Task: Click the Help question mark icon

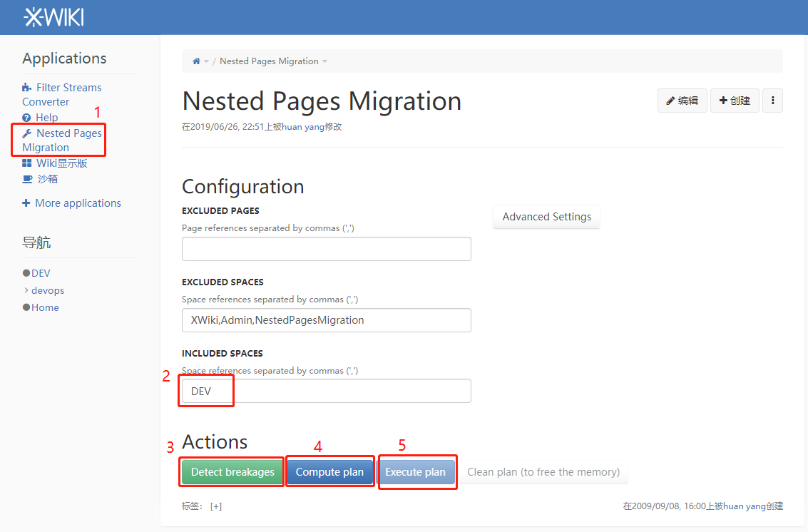Action: point(27,118)
